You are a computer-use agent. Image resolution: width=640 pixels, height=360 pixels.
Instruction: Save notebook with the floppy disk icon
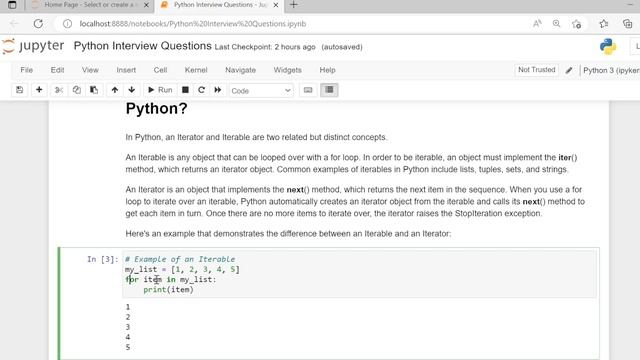[20, 90]
